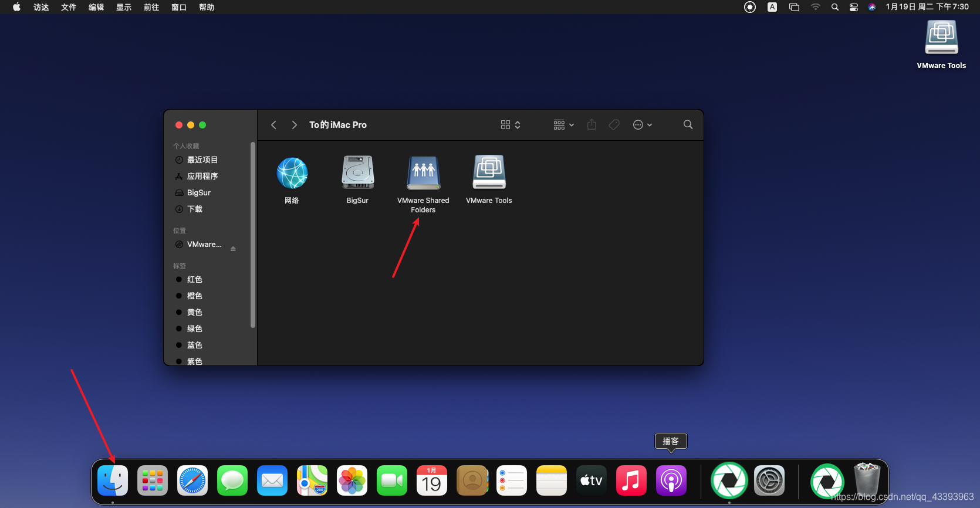Viewport: 980px width, 508px height.
Task: Open the view switcher dropdown (icon view)
Action: tap(511, 124)
